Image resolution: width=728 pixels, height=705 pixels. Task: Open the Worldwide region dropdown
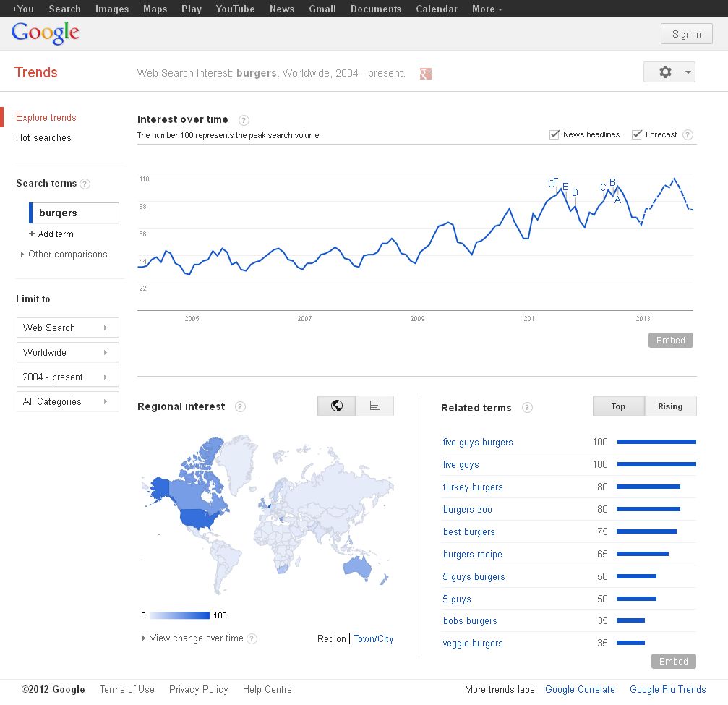click(x=68, y=353)
